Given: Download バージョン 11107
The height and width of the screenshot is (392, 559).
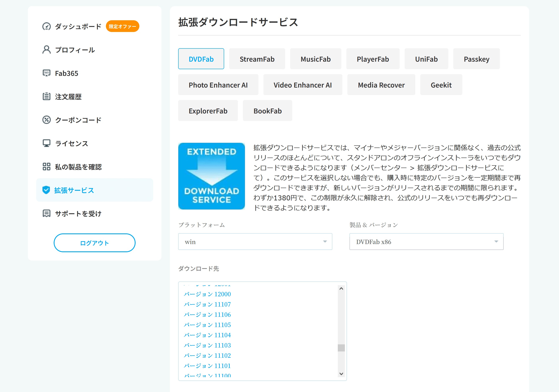Looking at the screenshot, I should 207,304.
